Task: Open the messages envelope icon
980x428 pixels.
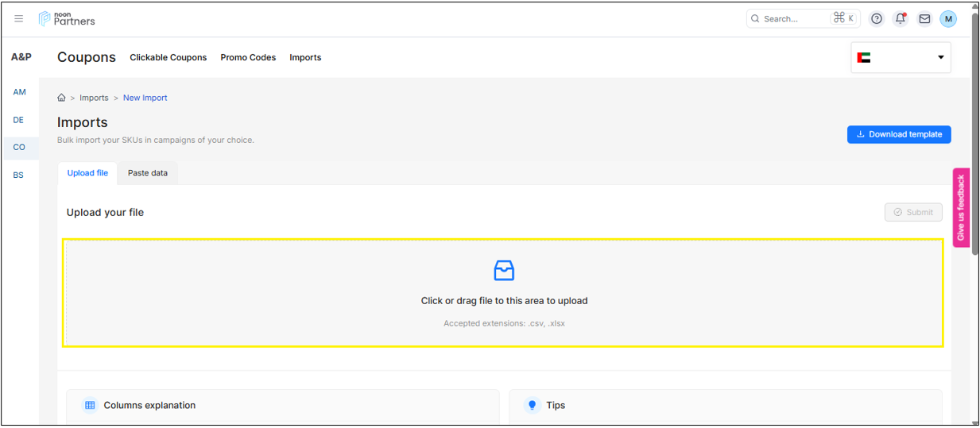Action: [x=924, y=18]
